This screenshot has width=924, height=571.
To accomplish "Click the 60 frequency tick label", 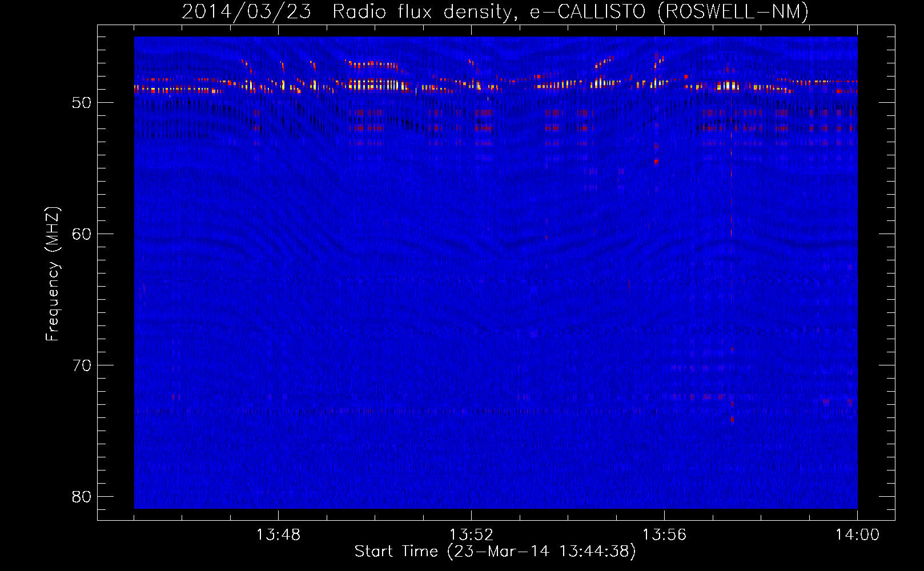I will click(82, 234).
